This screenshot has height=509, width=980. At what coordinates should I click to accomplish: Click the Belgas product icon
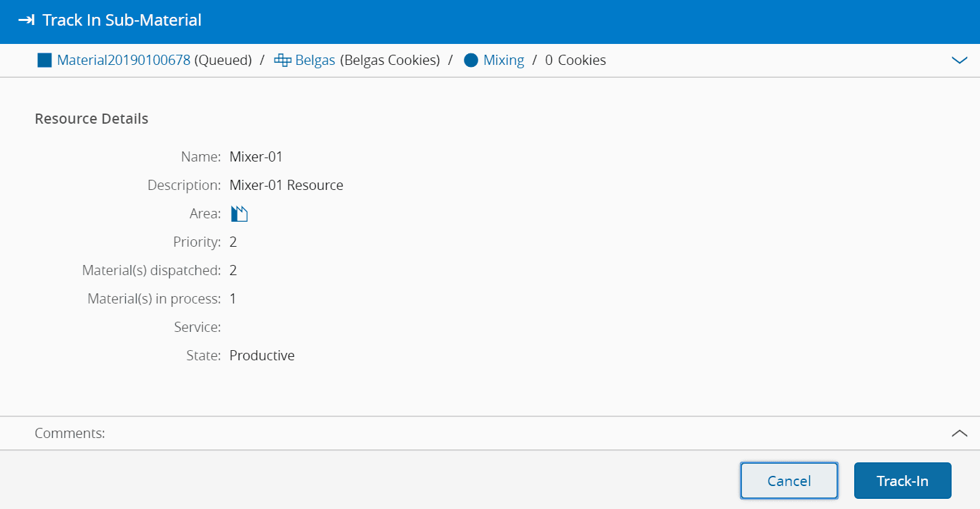(x=282, y=60)
